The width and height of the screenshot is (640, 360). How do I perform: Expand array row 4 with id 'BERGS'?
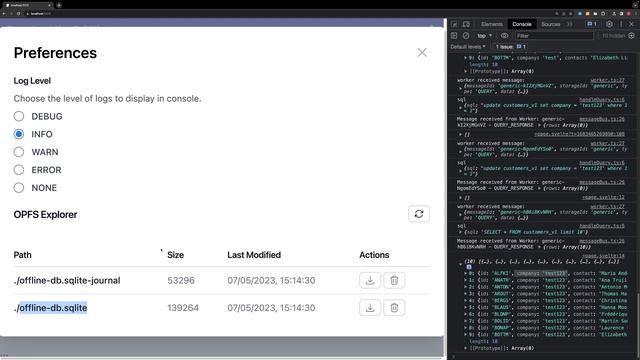[466, 300]
